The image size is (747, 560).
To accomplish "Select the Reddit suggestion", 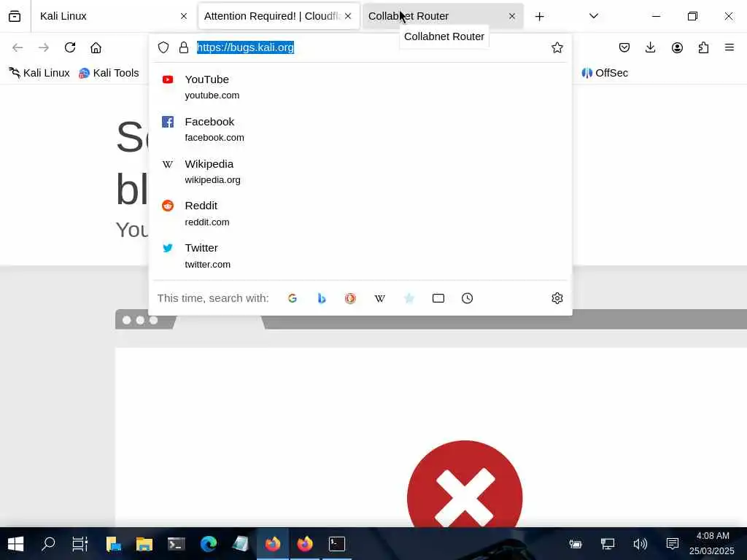I will click(360, 214).
